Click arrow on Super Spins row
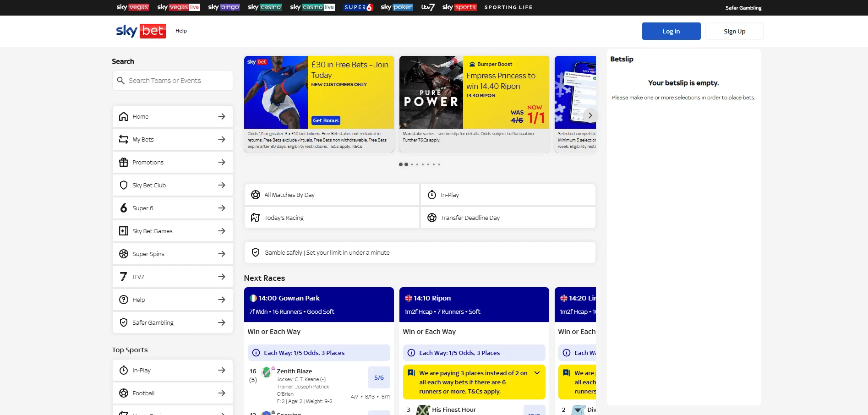This screenshot has height=415, width=868. [x=222, y=254]
